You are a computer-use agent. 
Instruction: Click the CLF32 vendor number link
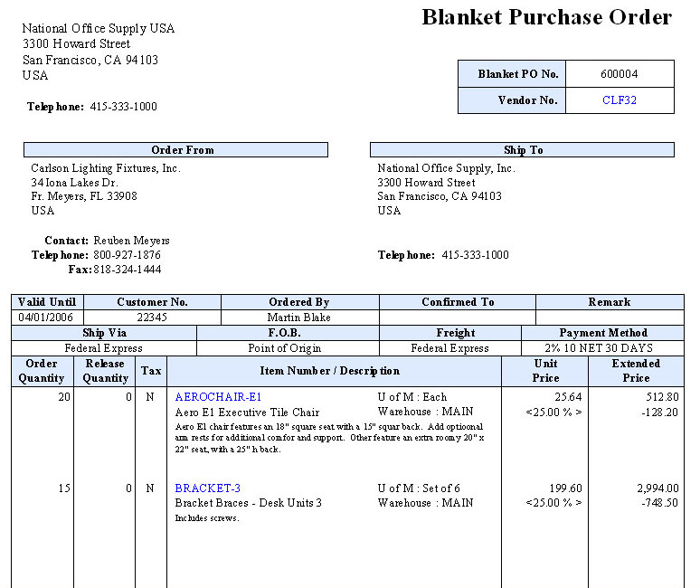coord(620,100)
